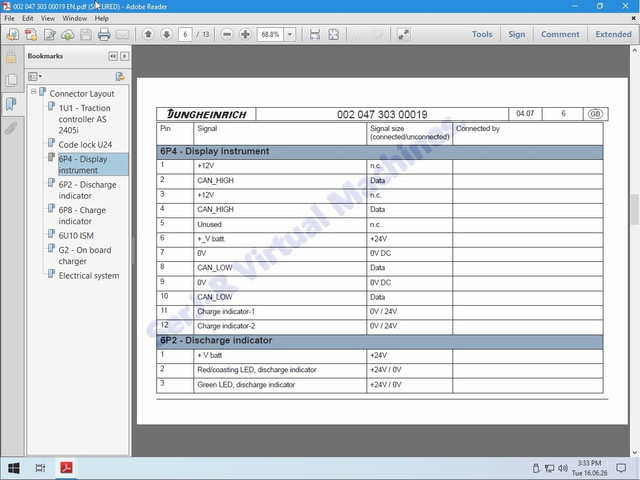Click the page number field showing 6
This screenshot has height=480, width=640.
pyautogui.click(x=185, y=34)
